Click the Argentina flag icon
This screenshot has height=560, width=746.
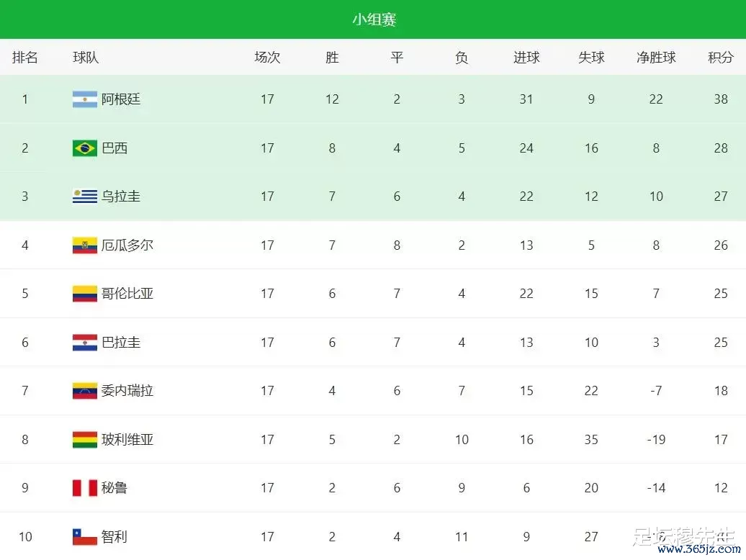point(85,99)
